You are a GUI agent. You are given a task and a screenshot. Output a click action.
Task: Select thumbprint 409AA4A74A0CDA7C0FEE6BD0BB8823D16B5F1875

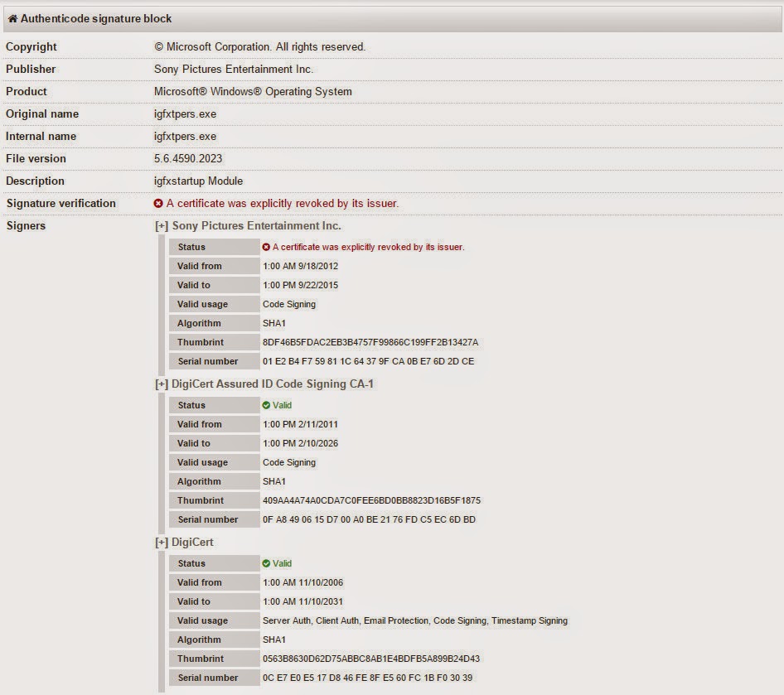point(371,500)
